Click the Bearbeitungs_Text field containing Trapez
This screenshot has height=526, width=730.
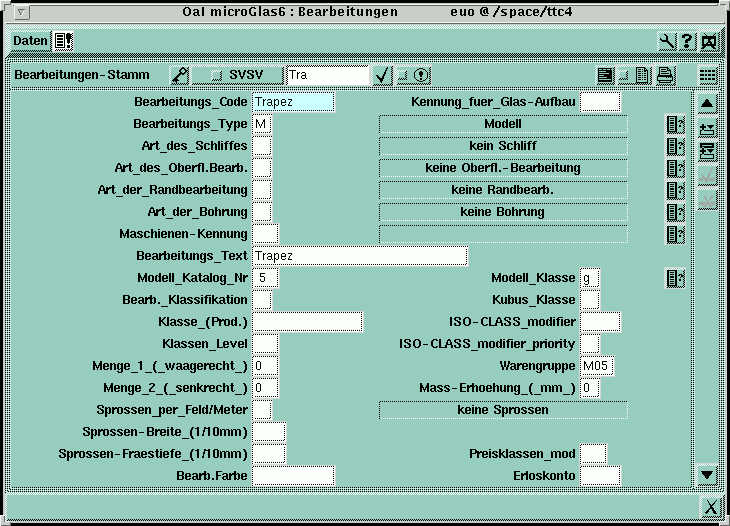point(360,256)
